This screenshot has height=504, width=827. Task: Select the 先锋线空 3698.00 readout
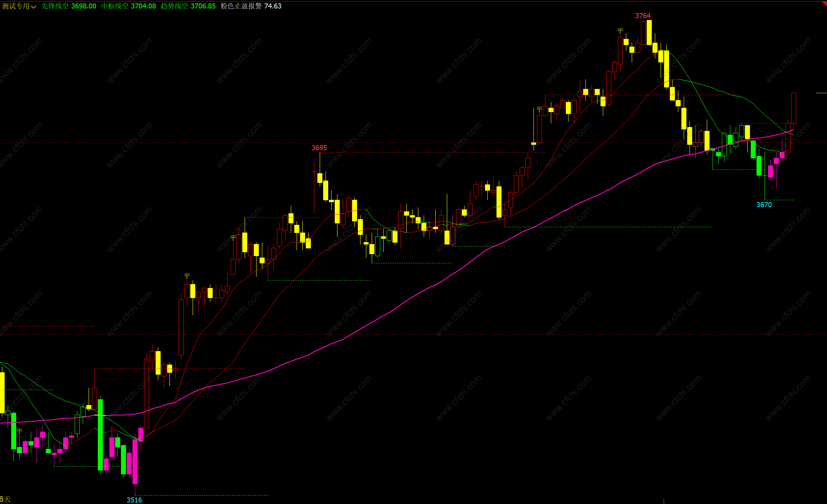pyautogui.click(x=69, y=6)
